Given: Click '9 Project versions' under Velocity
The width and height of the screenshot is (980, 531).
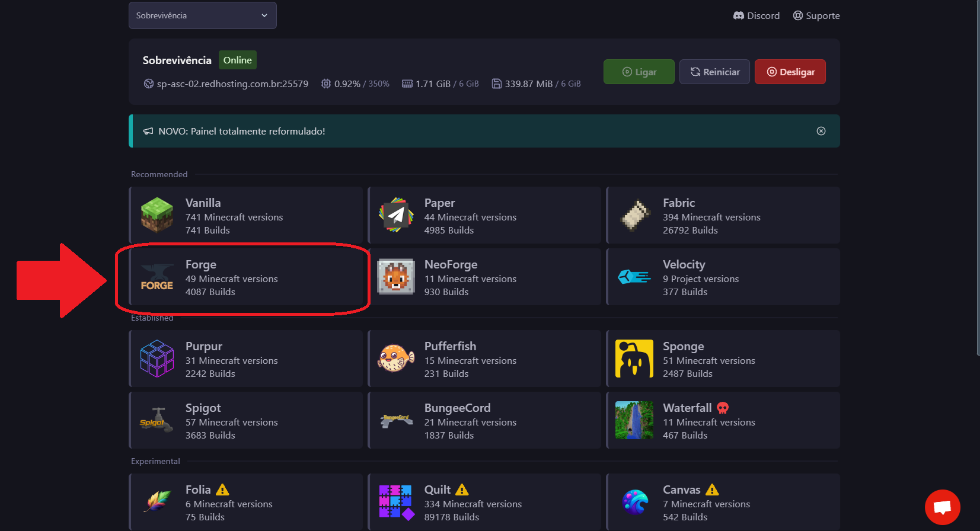Looking at the screenshot, I should 701,279.
